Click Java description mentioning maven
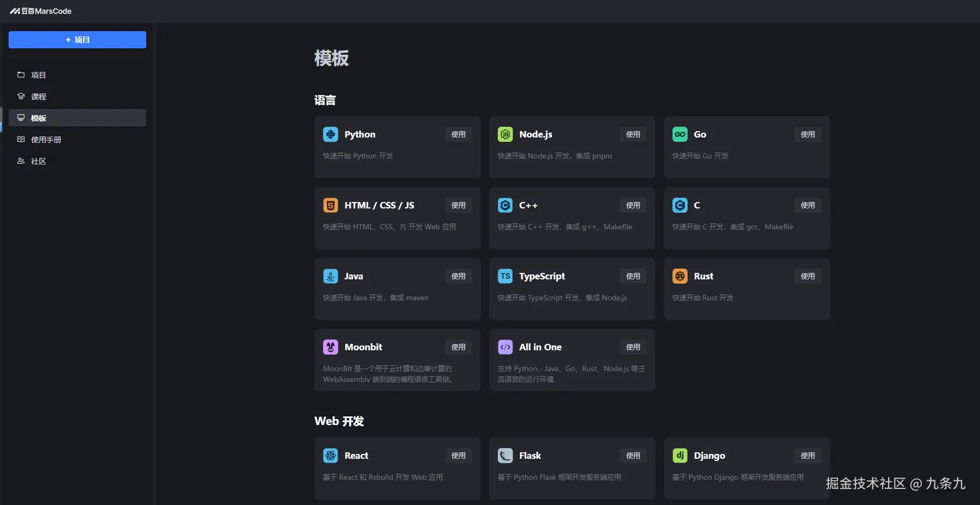Screen dimensions: 980x505 click(x=376, y=298)
